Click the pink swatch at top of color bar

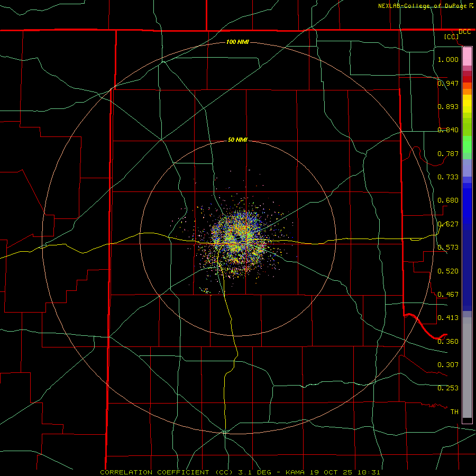click(x=467, y=57)
